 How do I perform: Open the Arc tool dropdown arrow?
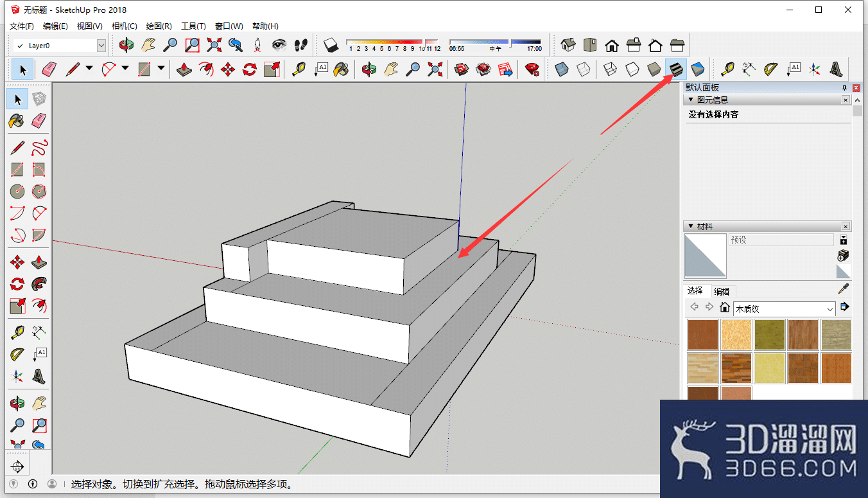(x=125, y=68)
